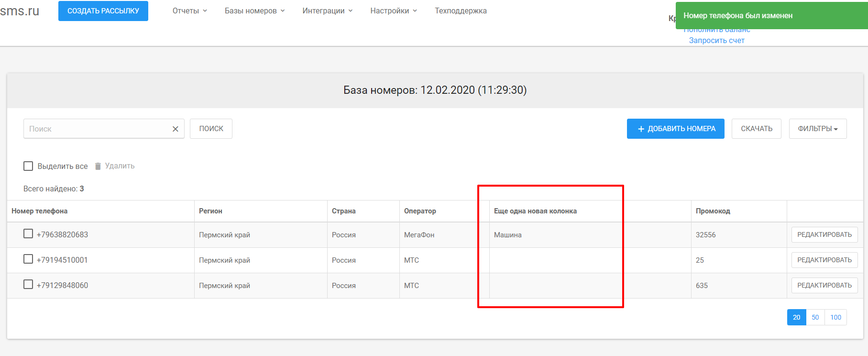
Task: Edit the row for +79638820683
Action: click(824, 234)
